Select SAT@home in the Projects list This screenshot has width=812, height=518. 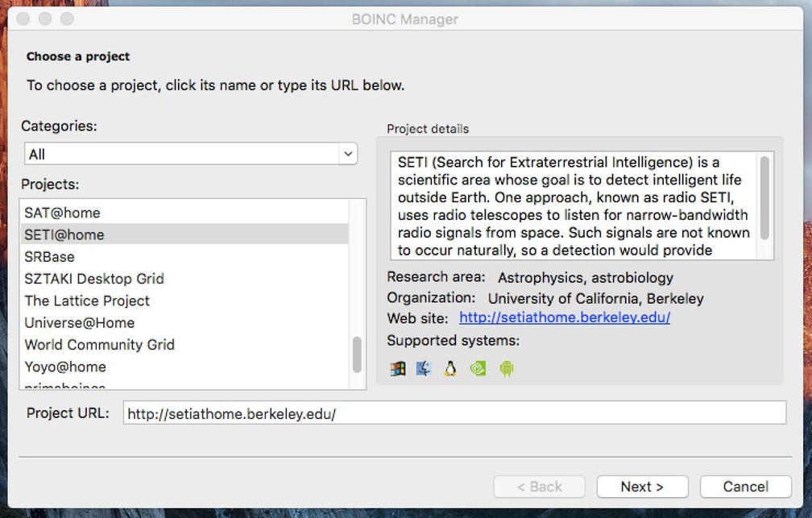tap(185, 213)
